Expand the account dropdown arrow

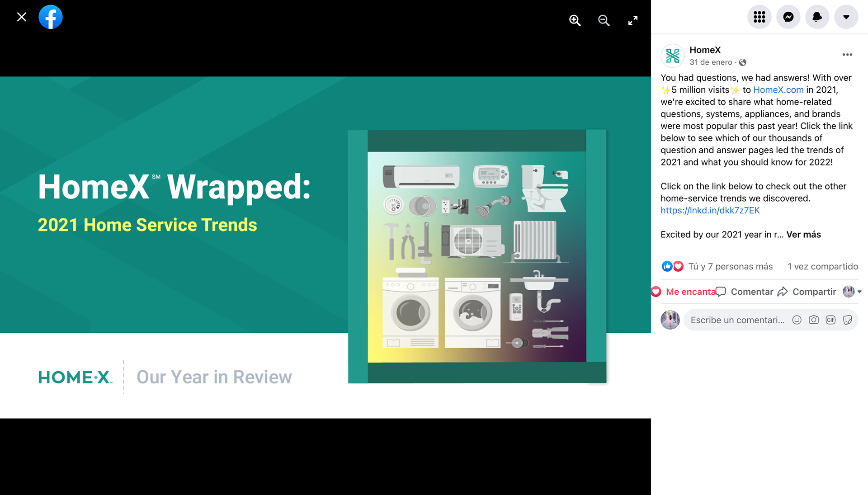(846, 17)
